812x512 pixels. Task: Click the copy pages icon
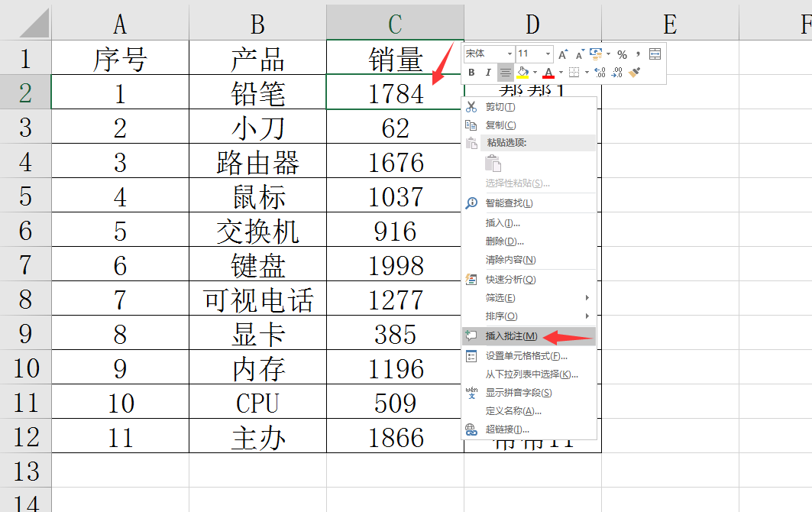471,125
